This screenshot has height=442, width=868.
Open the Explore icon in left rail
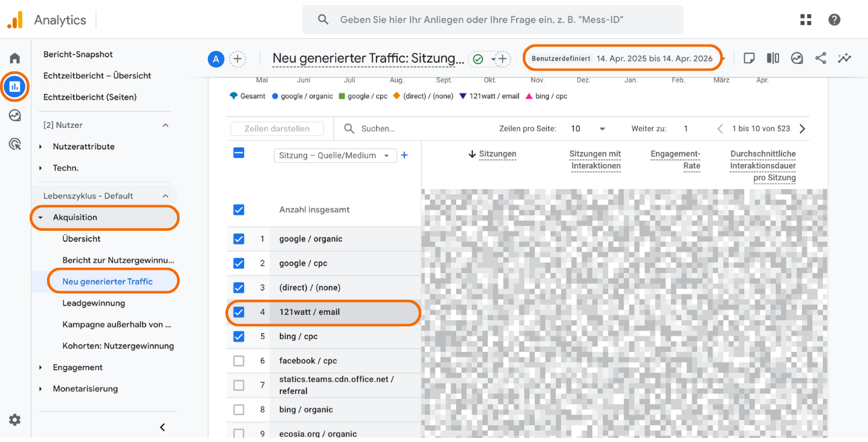[x=15, y=115]
